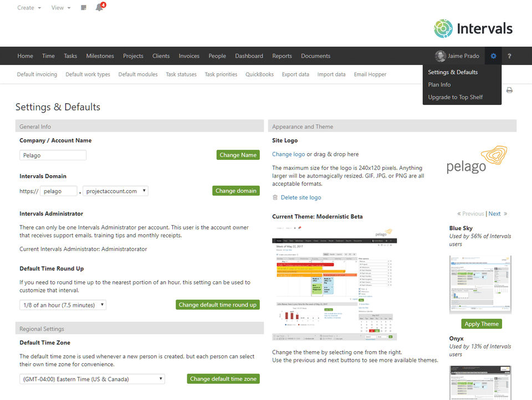The image size is (532, 400).
Task: Open the projectaccount.com domain dropdown
Action: click(x=115, y=191)
